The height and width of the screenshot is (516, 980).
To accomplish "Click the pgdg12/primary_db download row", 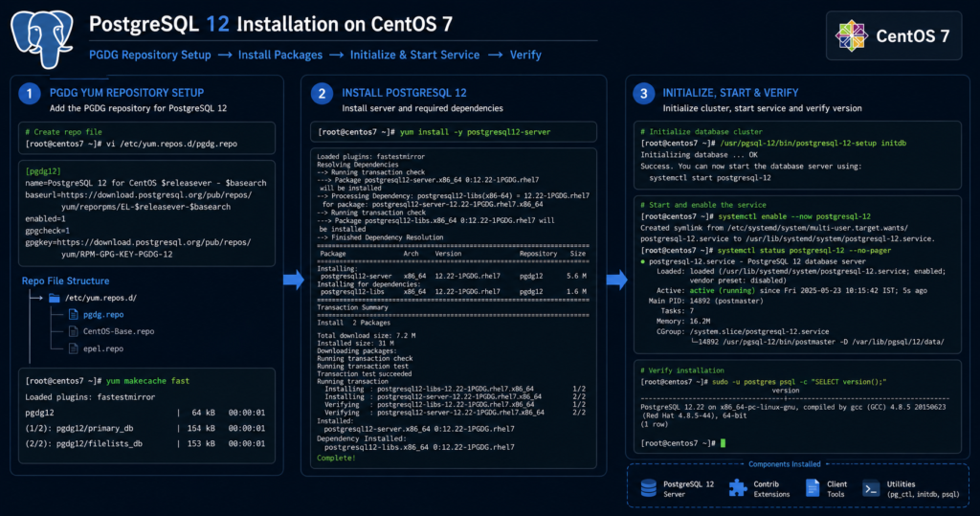I will click(x=145, y=429).
